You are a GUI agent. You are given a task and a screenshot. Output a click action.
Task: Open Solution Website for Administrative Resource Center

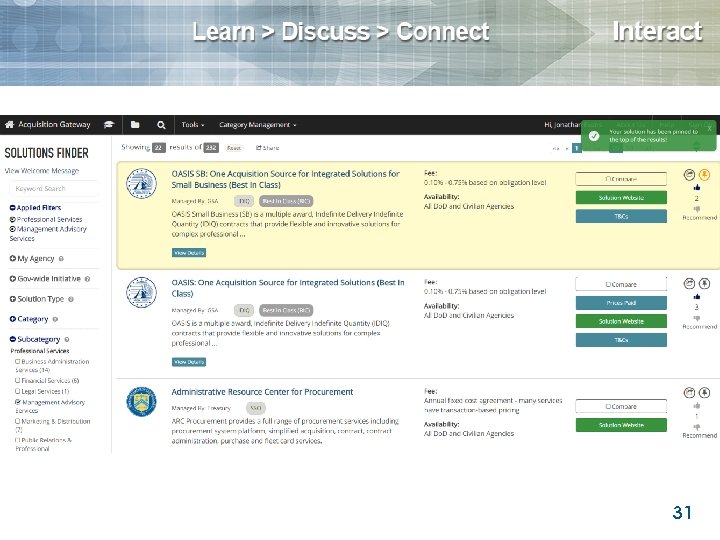[621, 425]
